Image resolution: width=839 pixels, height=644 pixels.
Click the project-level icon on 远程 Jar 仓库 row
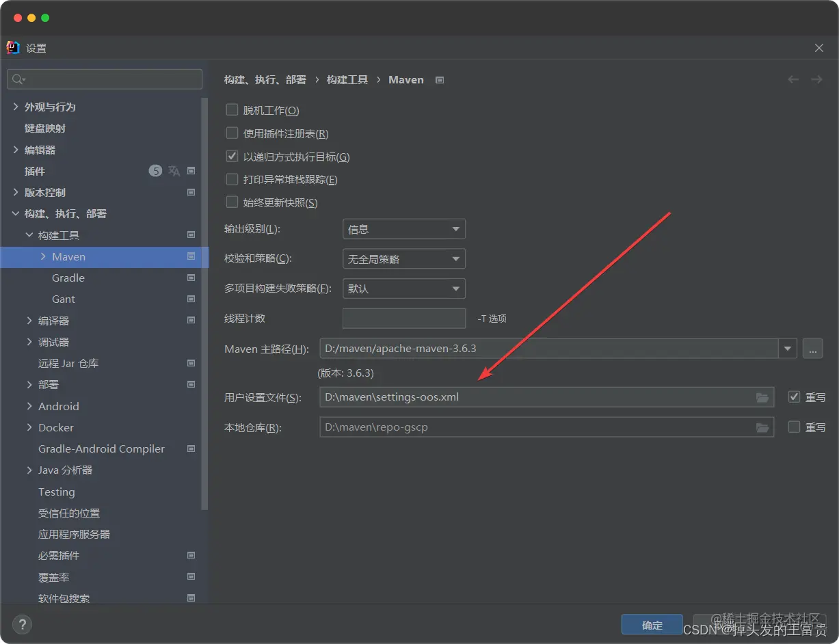click(191, 363)
